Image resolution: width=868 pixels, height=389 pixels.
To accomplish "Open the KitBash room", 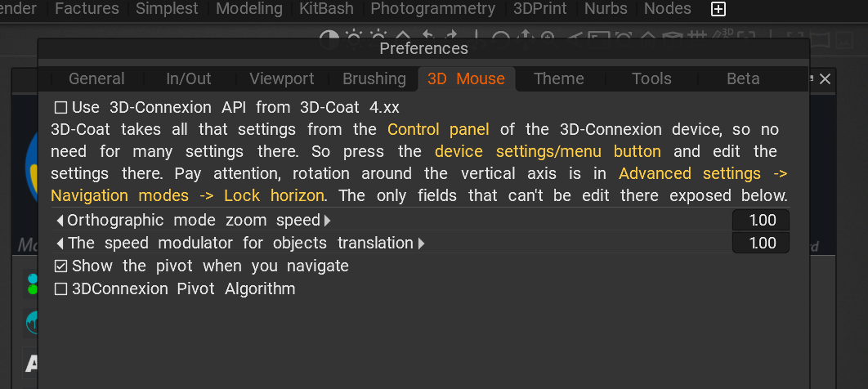I will (326, 10).
